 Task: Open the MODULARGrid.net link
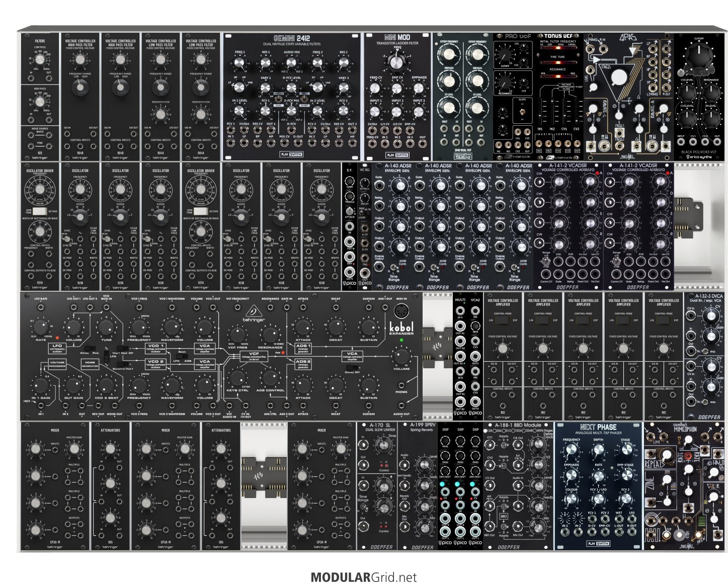[x=364, y=577]
